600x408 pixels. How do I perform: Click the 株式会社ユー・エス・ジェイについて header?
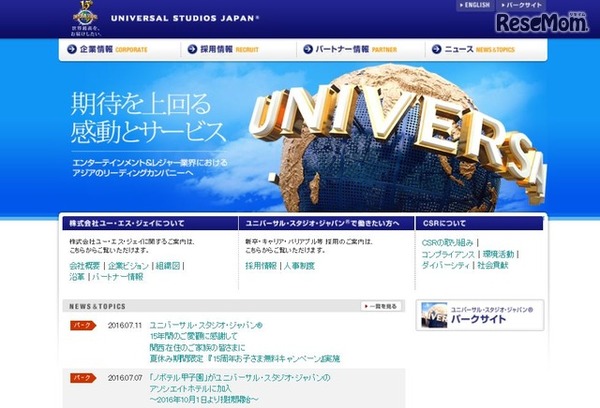pos(150,224)
